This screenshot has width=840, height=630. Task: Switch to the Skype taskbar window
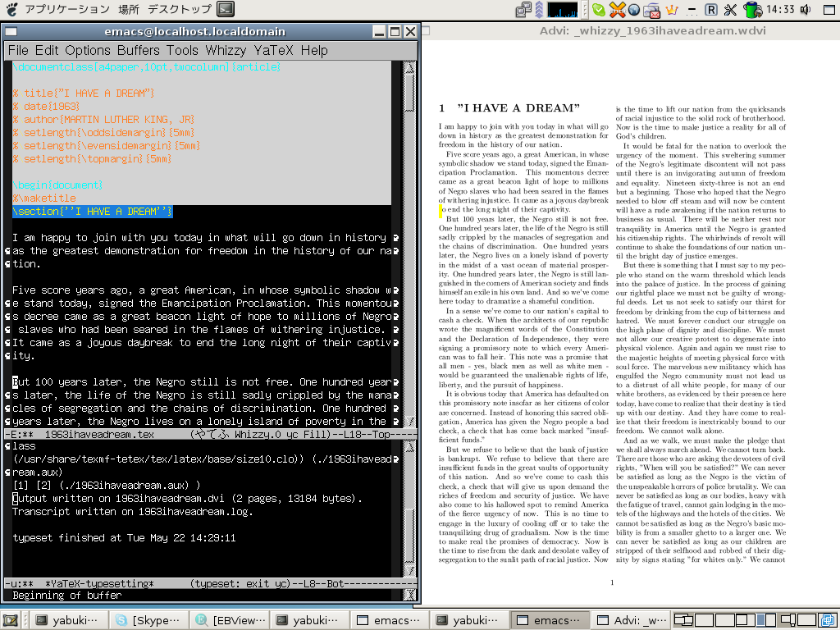148,620
